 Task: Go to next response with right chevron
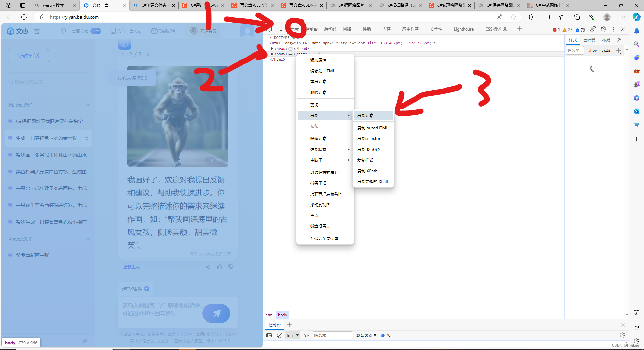point(148,54)
